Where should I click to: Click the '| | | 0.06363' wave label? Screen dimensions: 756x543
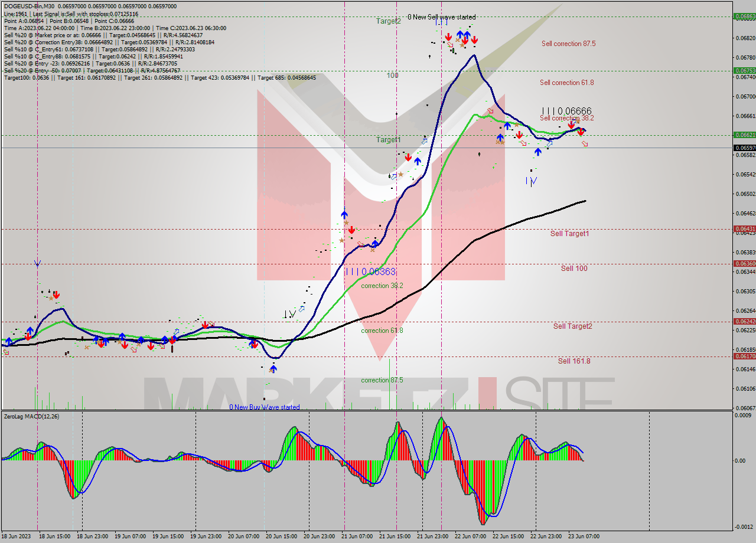[x=370, y=271]
